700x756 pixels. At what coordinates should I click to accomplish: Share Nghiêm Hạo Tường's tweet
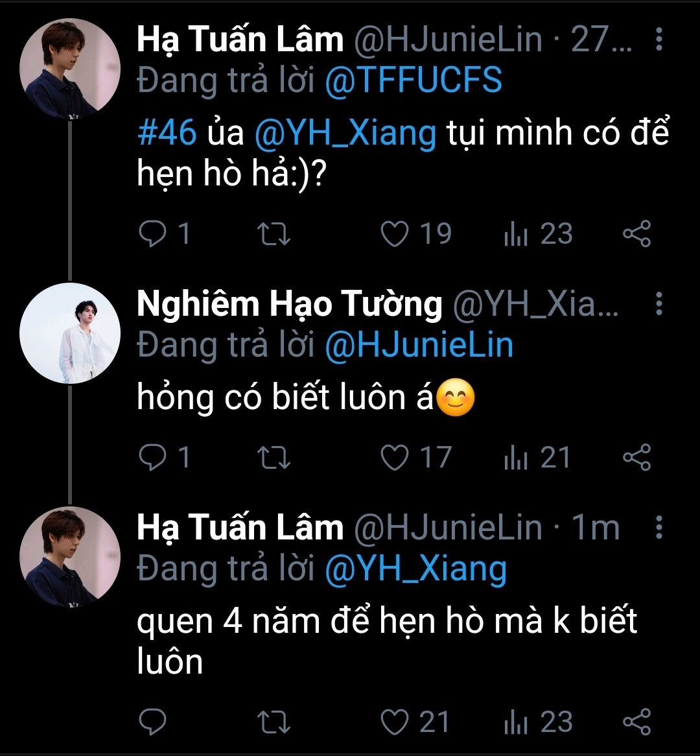click(x=636, y=458)
